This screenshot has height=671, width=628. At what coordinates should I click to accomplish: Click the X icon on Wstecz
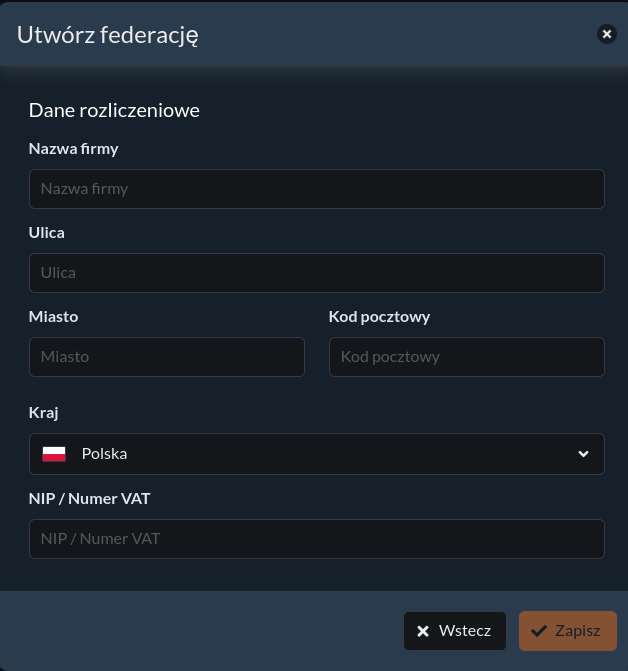(423, 631)
